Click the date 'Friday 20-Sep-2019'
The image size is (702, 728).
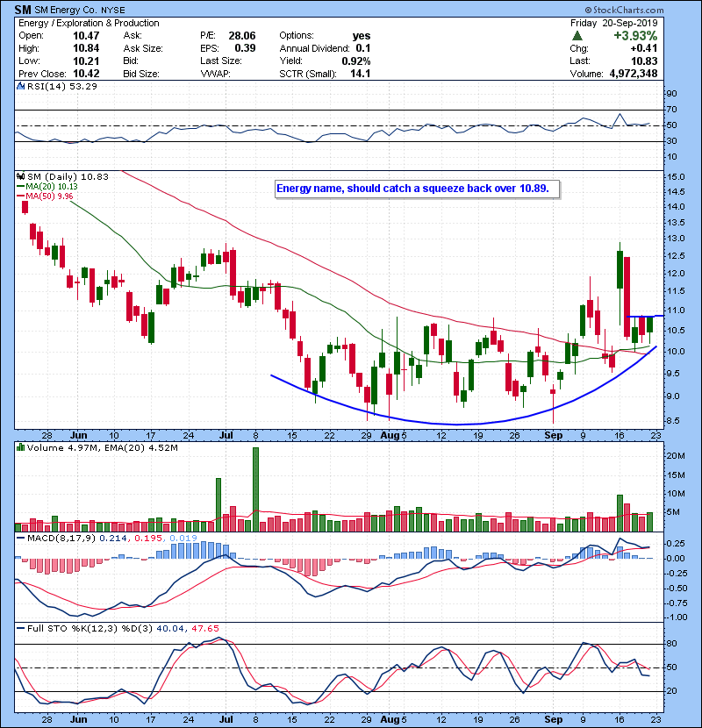(x=613, y=23)
